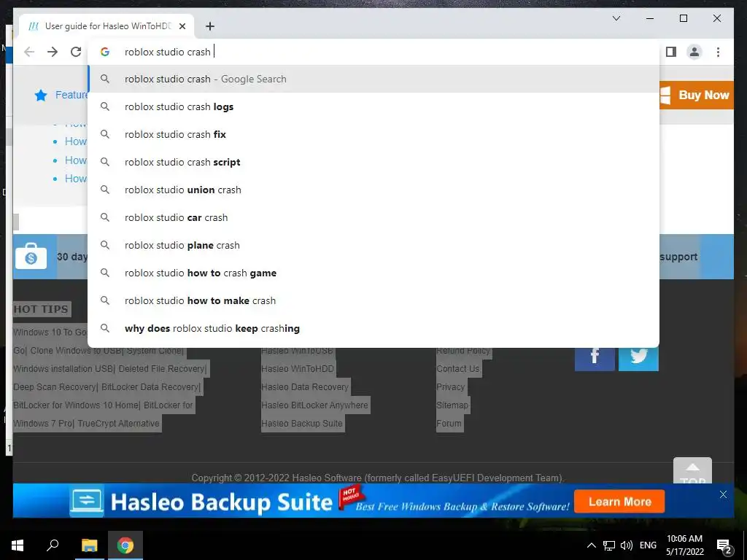The width and height of the screenshot is (747, 560).
Task: Close the Hasleo WinToHDD tab
Action: pos(182,26)
